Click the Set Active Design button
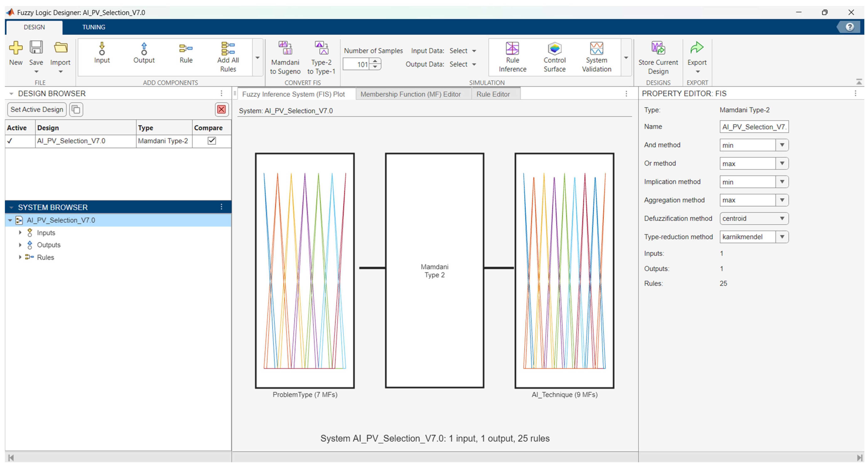The width and height of the screenshot is (868, 468). coord(37,109)
